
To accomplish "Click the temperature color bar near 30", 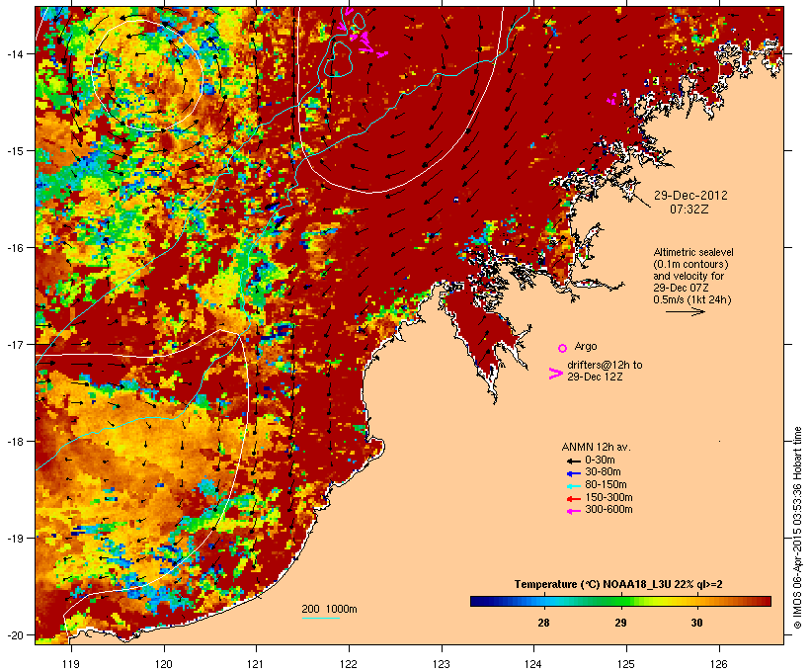I will coord(696,601).
